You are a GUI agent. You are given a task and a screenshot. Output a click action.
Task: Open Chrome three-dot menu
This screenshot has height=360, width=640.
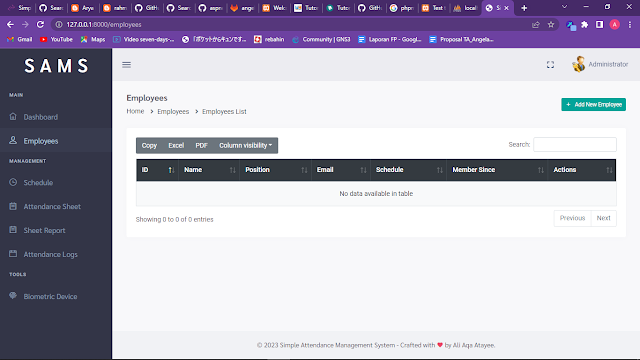coord(630,24)
